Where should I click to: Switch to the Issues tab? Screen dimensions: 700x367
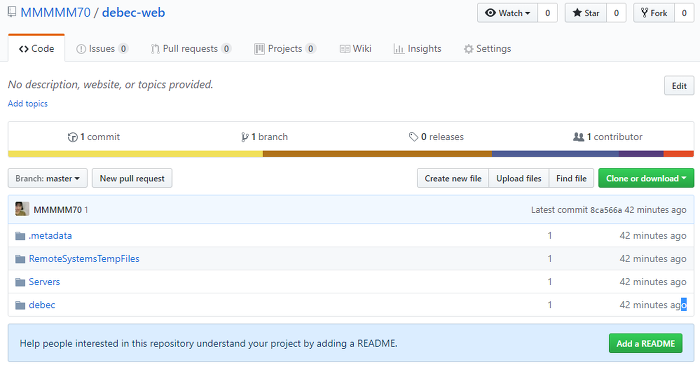(102, 49)
